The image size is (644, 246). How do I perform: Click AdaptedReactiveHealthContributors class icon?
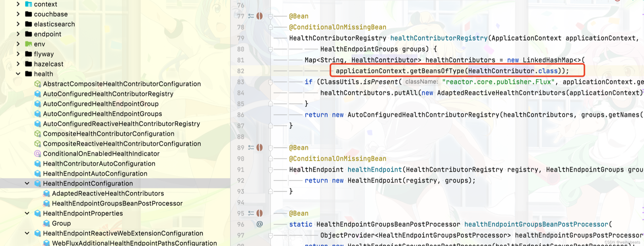click(46, 193)
